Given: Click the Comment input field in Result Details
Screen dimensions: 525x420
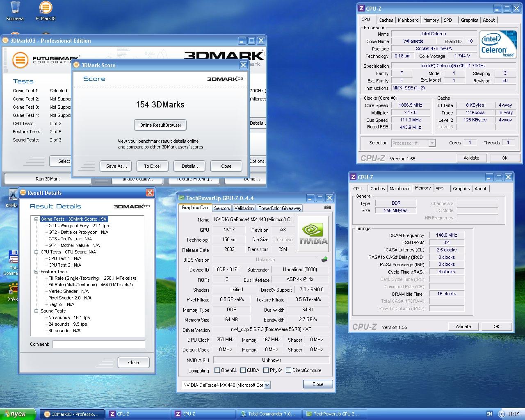Looking at the screenshot, I should [98, 344].
